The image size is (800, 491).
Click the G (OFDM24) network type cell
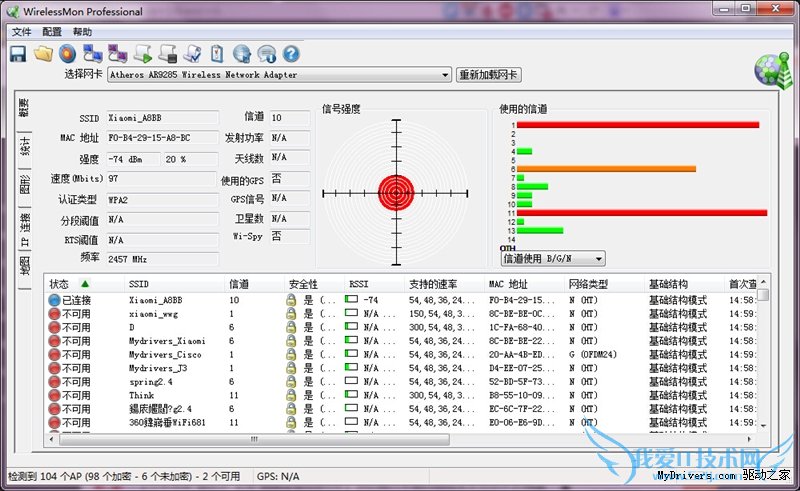coord(592,354)
